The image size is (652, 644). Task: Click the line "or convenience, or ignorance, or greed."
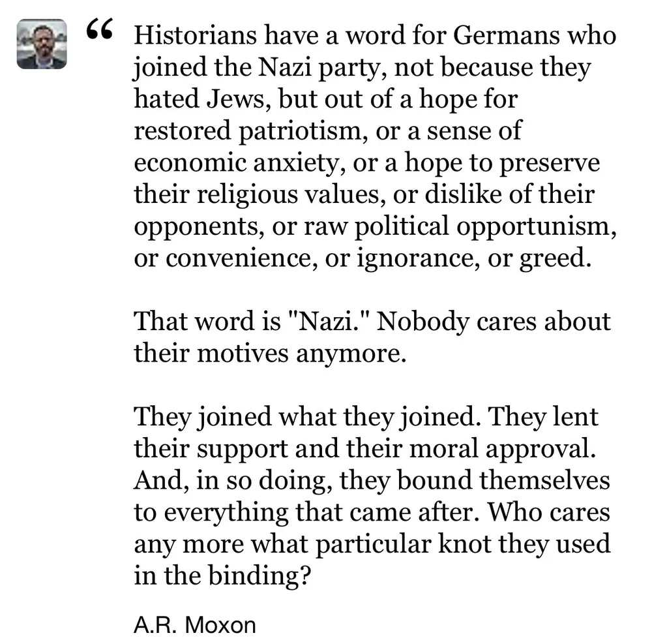point(362,258)
